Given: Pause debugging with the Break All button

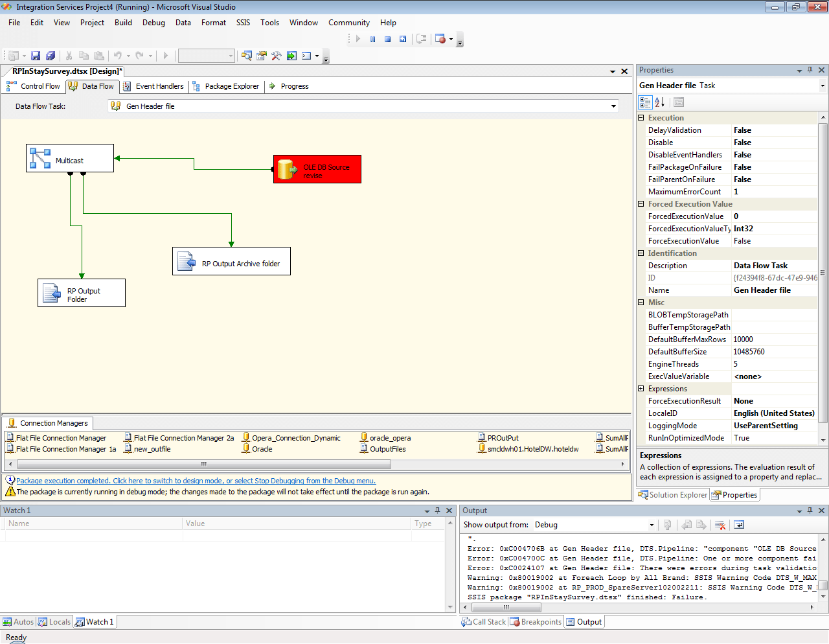Looking at the screenshot, I should [x=373, y=39].
